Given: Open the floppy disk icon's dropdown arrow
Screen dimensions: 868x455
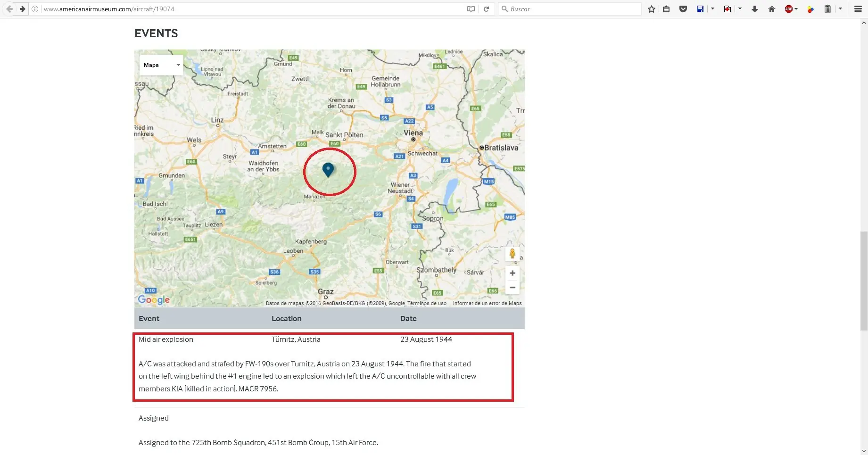Looking at the screenshot, I should tap(712, 9).
